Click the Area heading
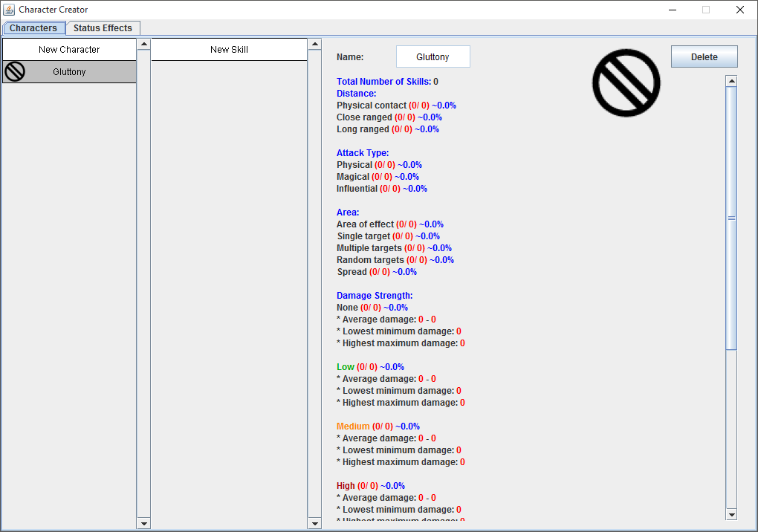 point(348,212)
